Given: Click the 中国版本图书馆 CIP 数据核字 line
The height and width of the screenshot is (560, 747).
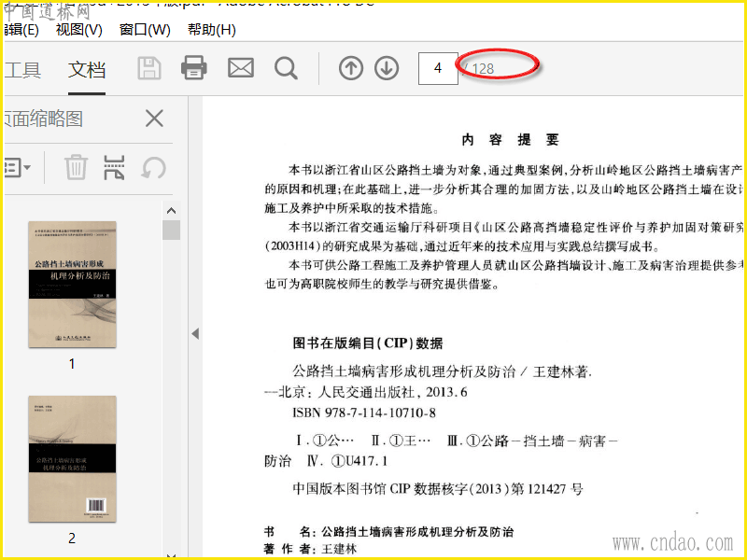Looking at the screenshot, I should [x=437, y=489].
